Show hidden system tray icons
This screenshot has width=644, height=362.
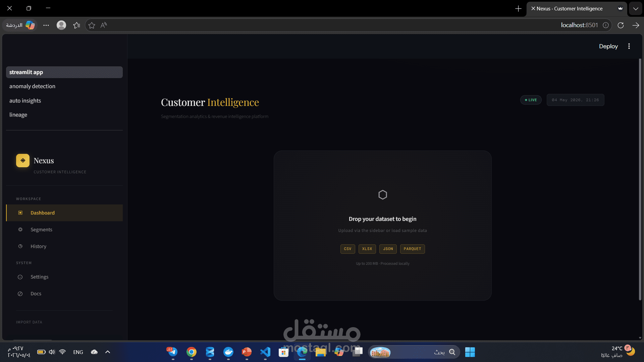[x=108, y=352]
